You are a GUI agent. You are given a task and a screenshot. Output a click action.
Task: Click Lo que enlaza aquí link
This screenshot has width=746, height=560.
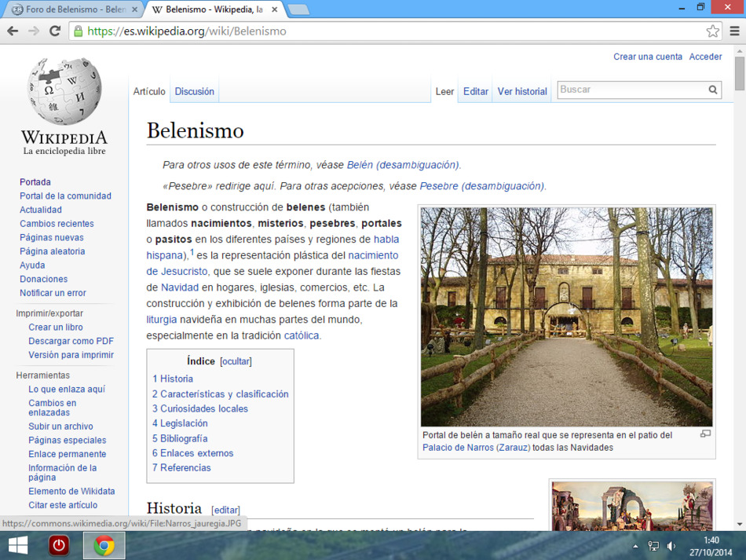(x=67, y=389)
